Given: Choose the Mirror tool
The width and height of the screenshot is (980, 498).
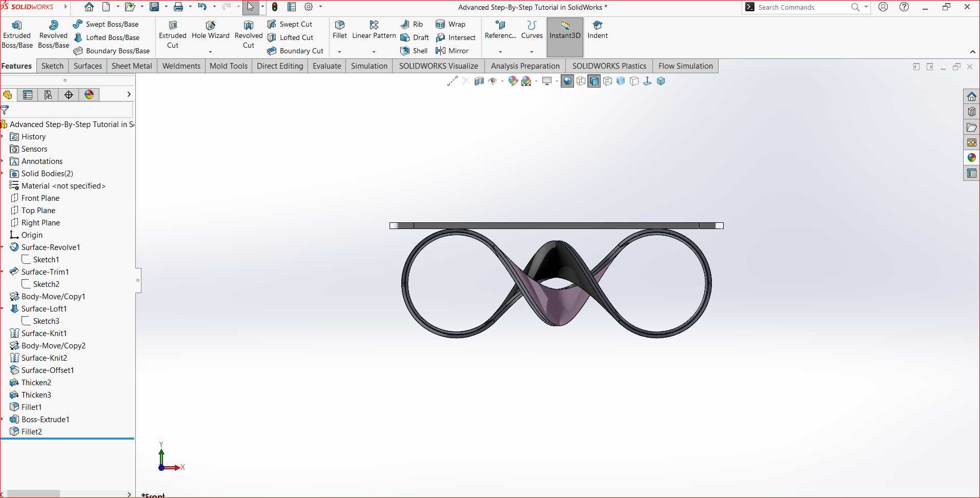Looking at the screenshot, I should tap(452, 51).
